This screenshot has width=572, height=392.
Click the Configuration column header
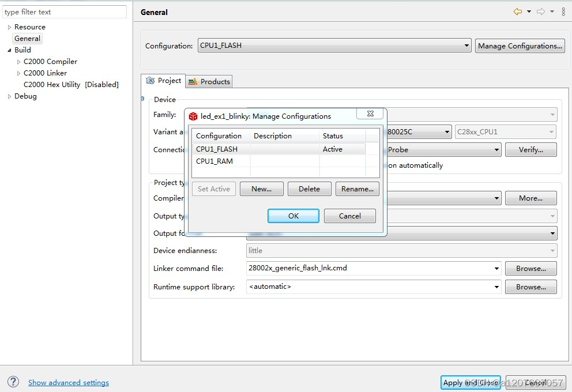(221, 136)
